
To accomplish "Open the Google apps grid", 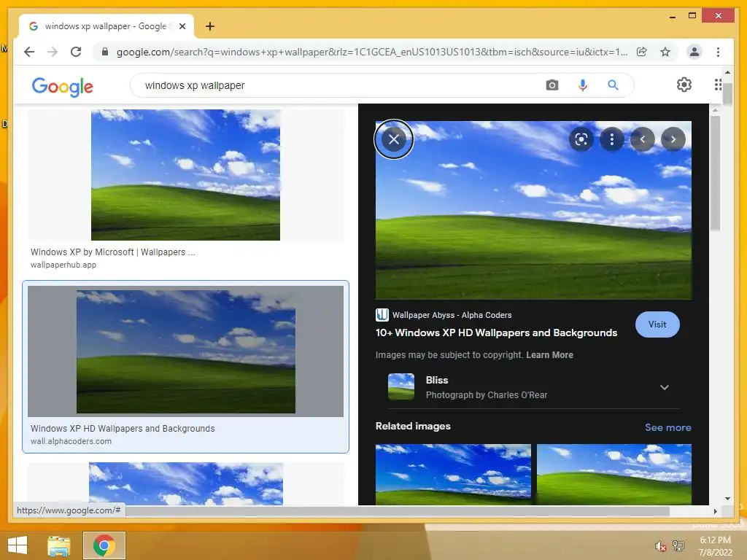I will 718,85.
